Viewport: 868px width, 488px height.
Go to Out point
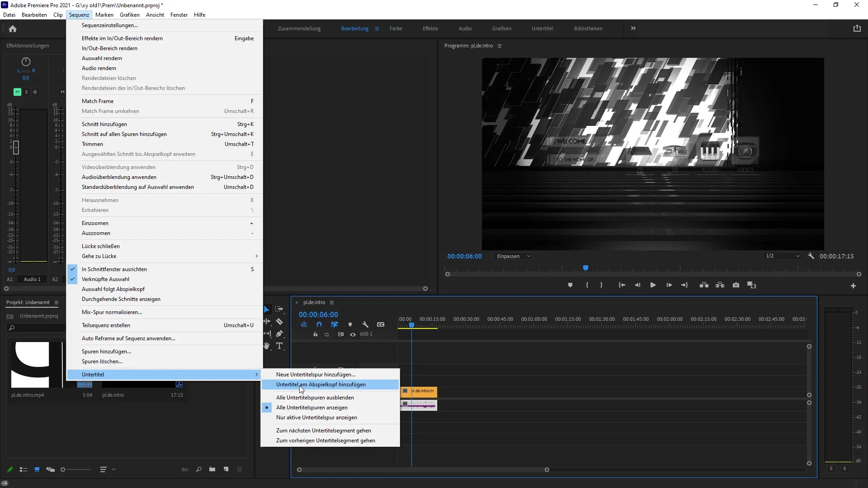(684, 285)
